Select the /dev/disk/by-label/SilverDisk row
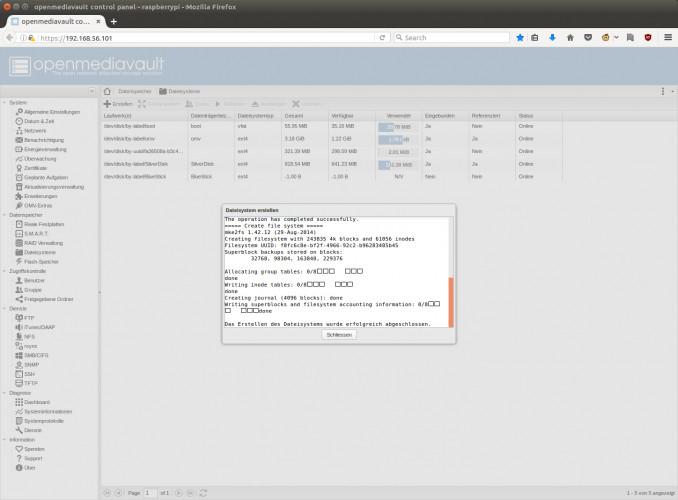 [x=332, y=164]
